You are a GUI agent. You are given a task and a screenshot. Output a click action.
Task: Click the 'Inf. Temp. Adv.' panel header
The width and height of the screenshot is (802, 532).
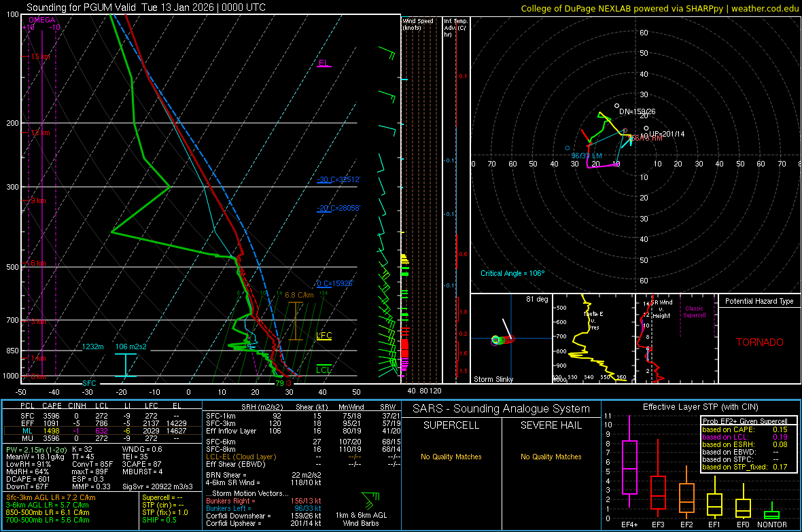[x=455, y=28]
